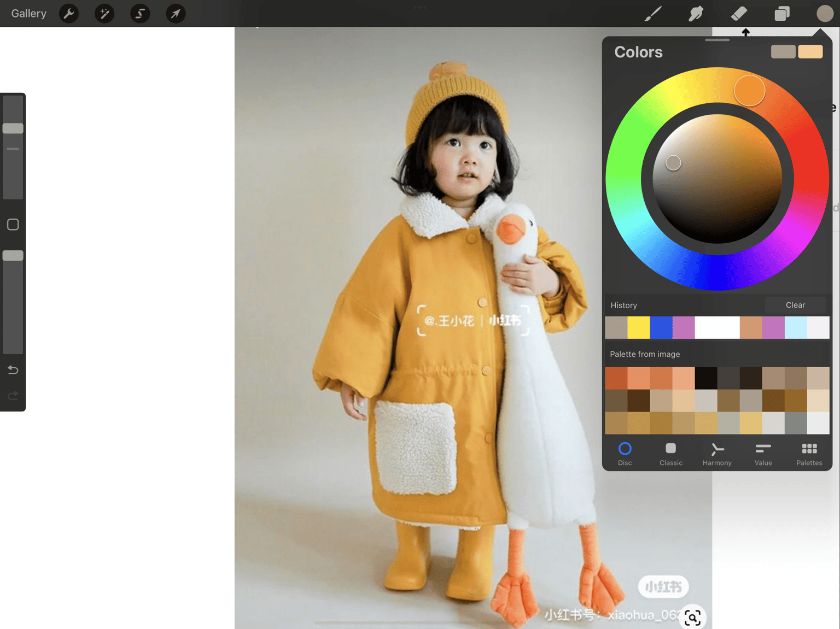The width and height of the screenshot is (840, 629).
Task: Pick the first purple swatch in History
Action: pyautogui.click(x=683, y=327)
